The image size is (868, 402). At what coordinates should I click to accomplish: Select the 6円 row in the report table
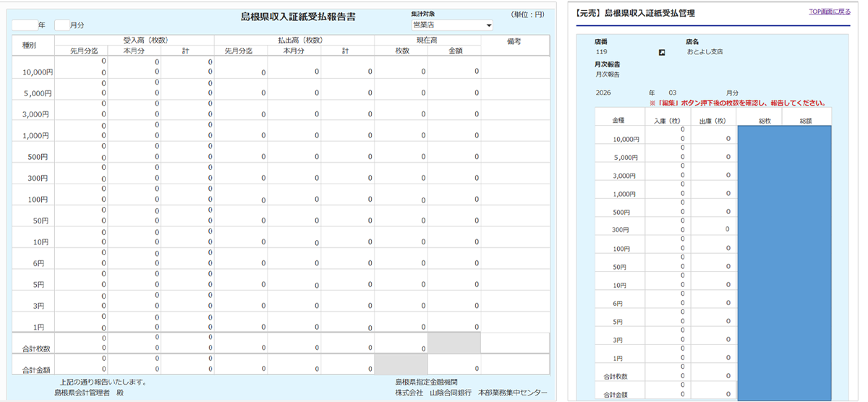coord(281,258)
